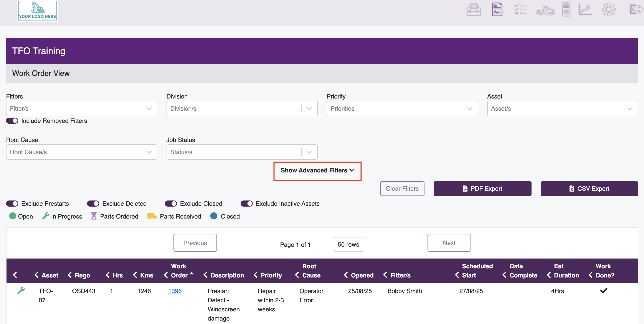Click the 1246 kms cell
644x324 pixels.
point(144,291)
